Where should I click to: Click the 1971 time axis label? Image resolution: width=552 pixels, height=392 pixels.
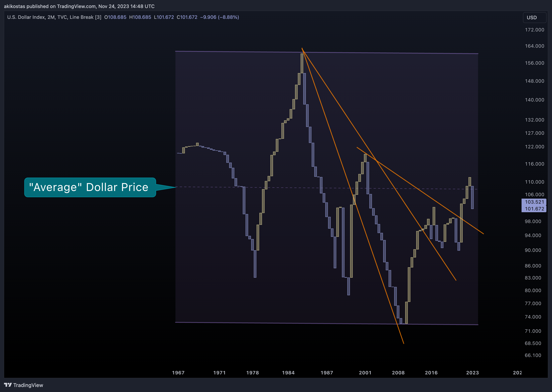click(220, 373)
